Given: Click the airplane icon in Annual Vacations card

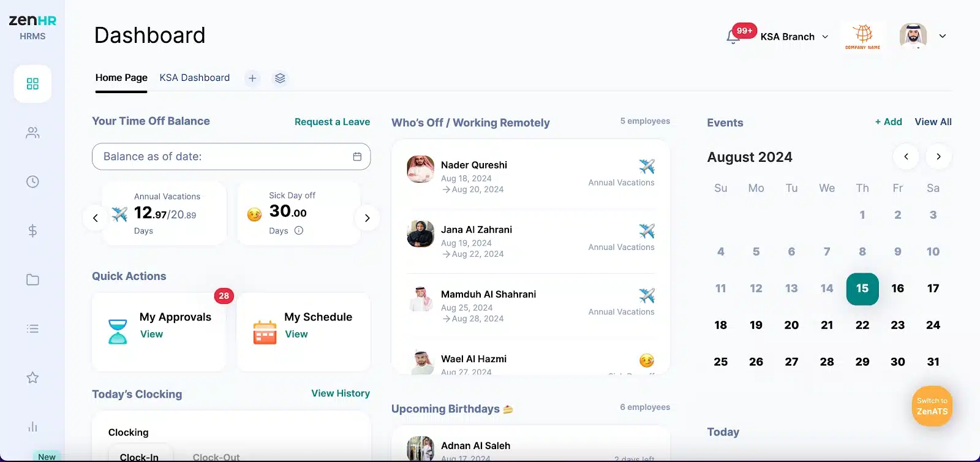Looking at the screenshot, I should point(119,214).
